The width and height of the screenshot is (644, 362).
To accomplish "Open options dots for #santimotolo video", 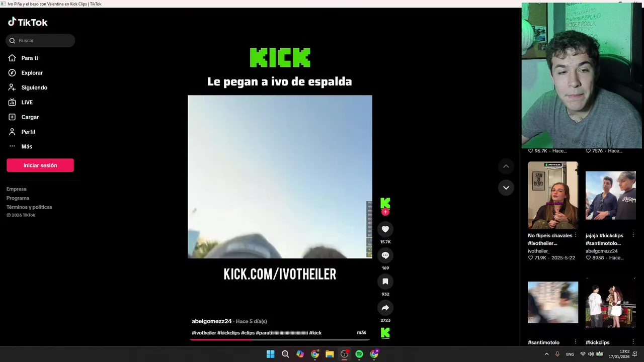I will [x=576, y=342].
